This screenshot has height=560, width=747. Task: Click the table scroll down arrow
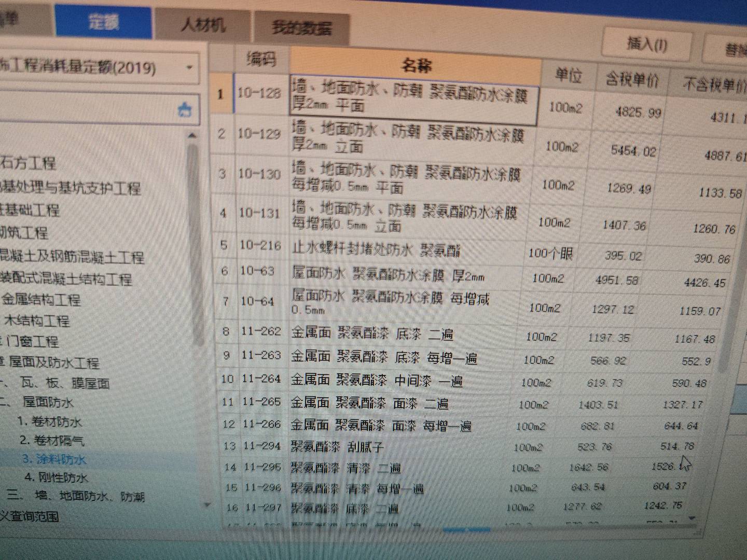point(691,517)
